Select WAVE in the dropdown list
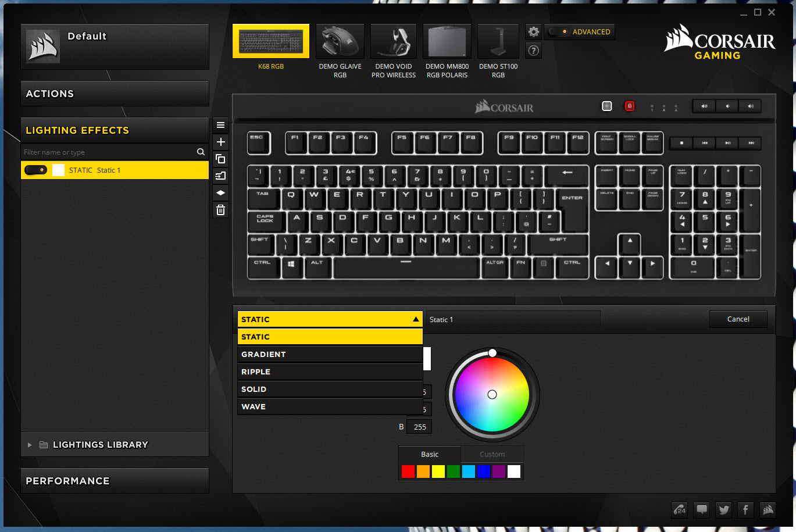Image resolution: width=796 pixels, height=532 pixels. click(x=330, y=406)
